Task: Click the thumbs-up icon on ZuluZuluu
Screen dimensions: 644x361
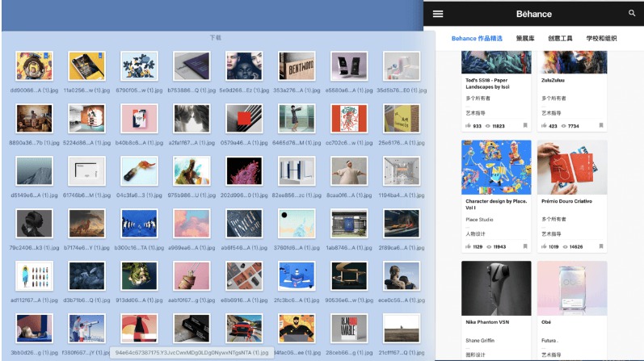Action: pyautogui.click(x=544, y=126)
